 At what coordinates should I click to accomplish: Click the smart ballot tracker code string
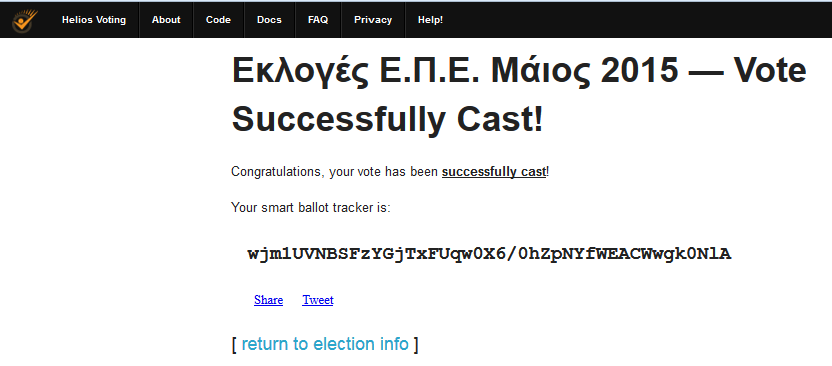(x=489, y=254)
